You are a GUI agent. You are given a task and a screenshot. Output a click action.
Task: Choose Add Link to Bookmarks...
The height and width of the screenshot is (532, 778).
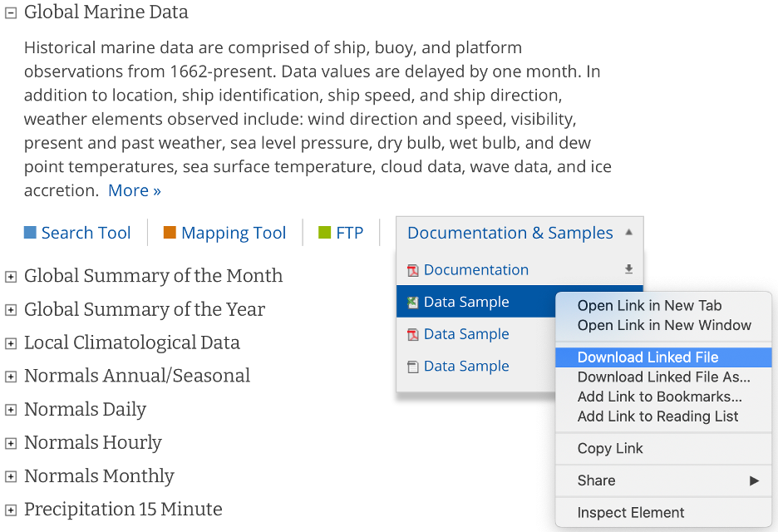coord(663,397)
